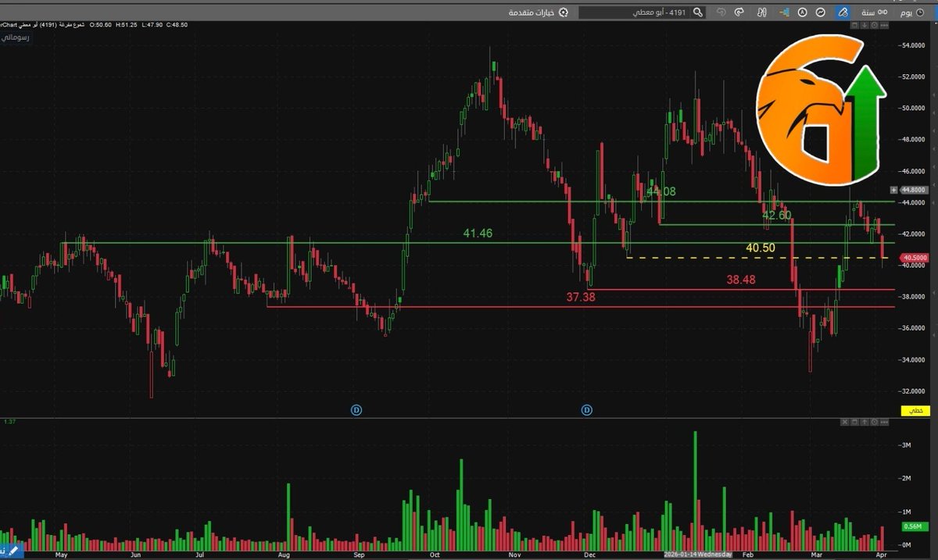The width and height of the screenshot is (938, 560).
Task: Select the drawing tools icon in the toolbar
Action: 843,12
